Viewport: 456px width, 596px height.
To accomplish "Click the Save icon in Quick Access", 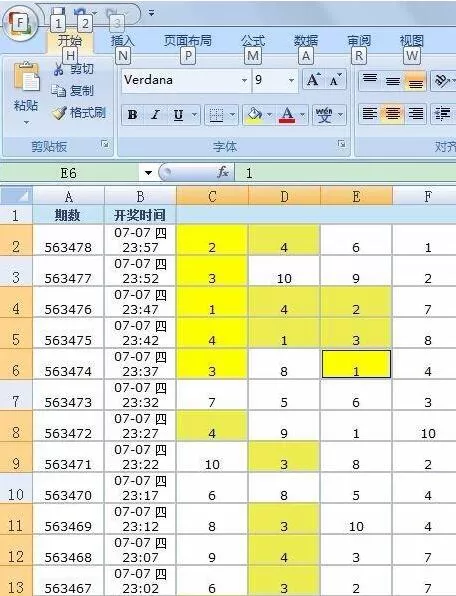I will tap(58, 13).
